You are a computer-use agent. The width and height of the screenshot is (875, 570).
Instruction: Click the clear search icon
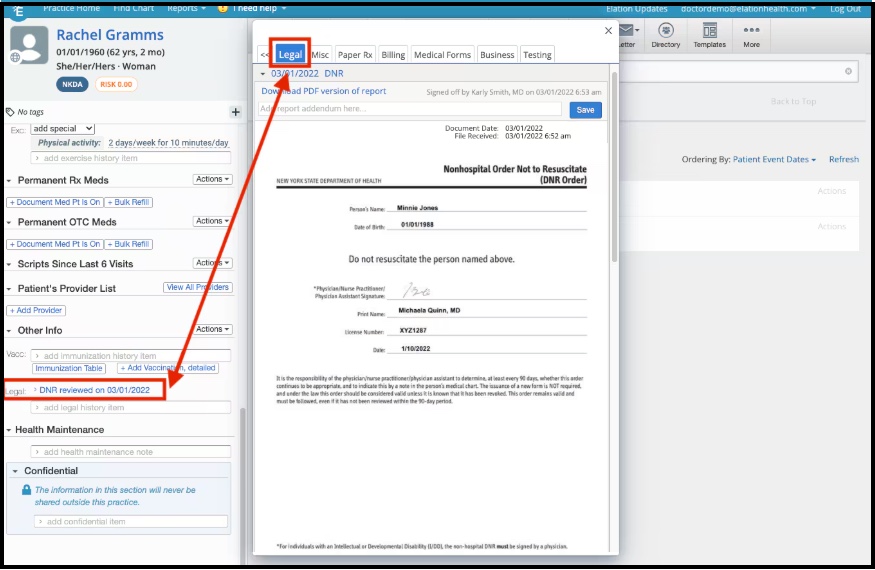(x=848, y=71)
